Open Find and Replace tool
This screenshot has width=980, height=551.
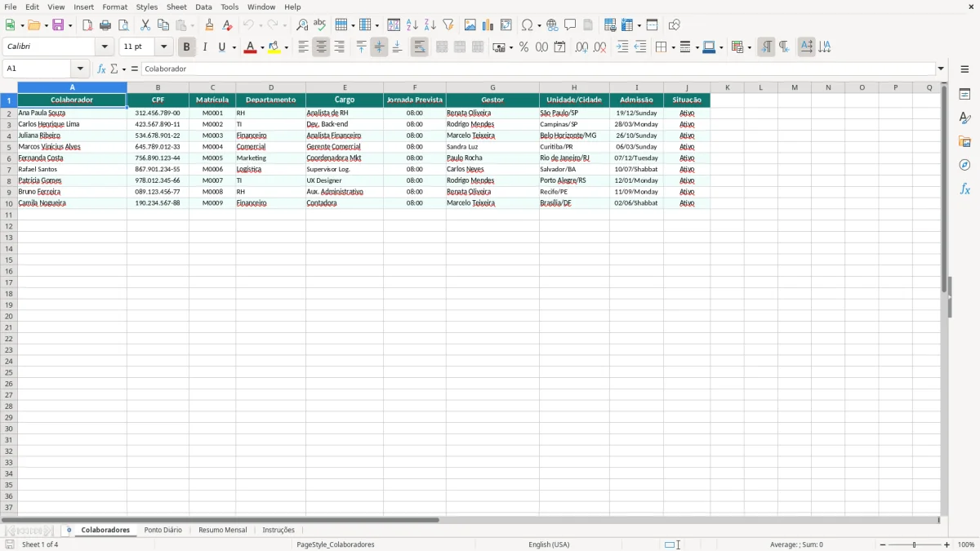[302, 25]
